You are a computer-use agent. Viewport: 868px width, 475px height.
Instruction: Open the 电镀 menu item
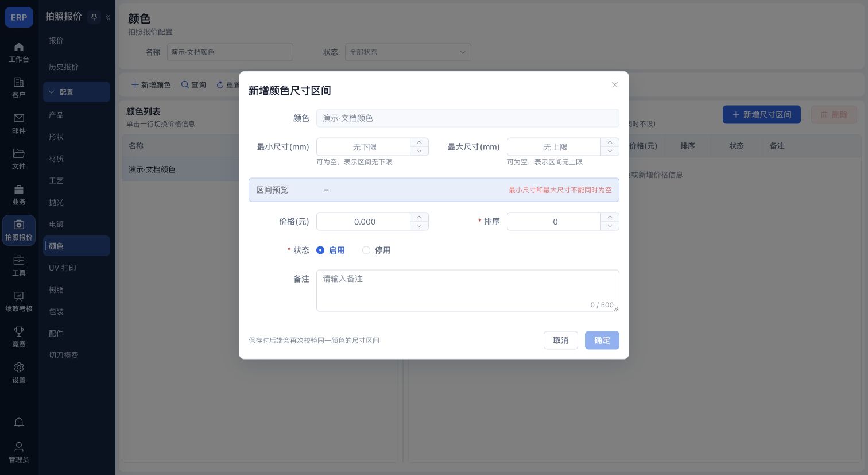coord(76,224)
